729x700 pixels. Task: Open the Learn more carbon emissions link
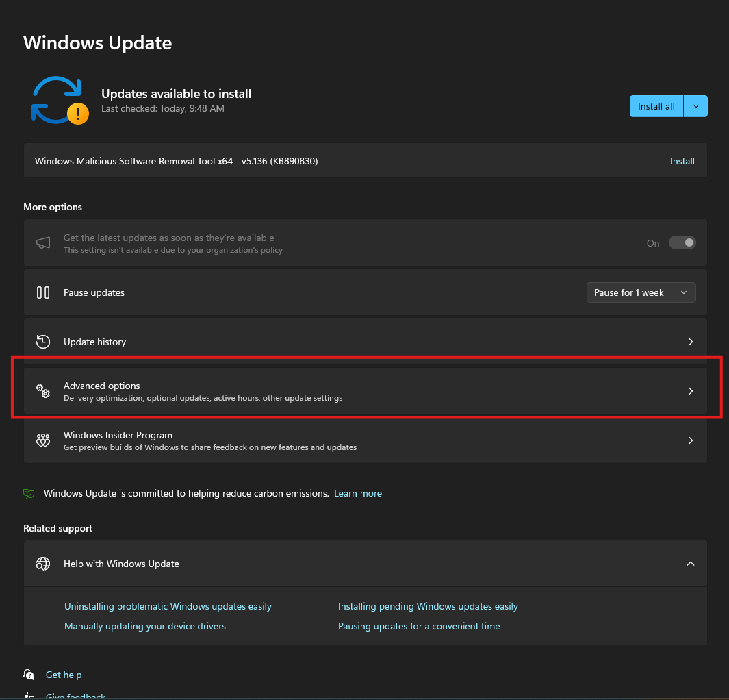(357, 493)
